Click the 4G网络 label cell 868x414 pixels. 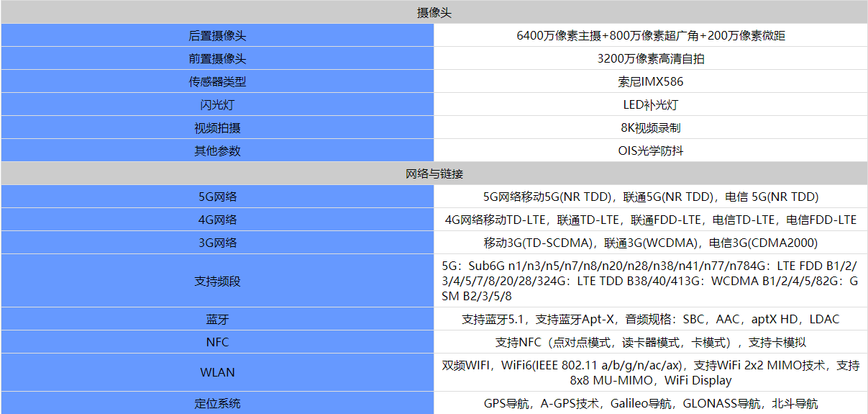(x=217, y=220)
